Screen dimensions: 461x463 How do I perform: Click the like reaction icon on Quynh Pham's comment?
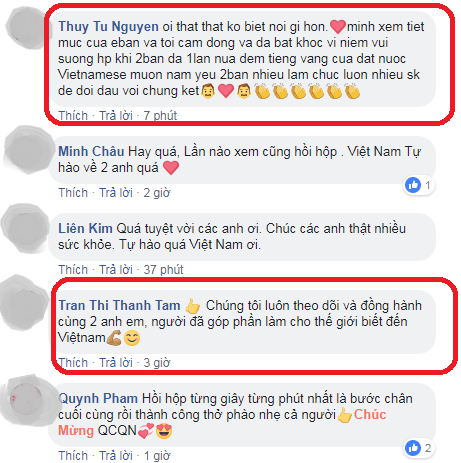pos(413,448)
